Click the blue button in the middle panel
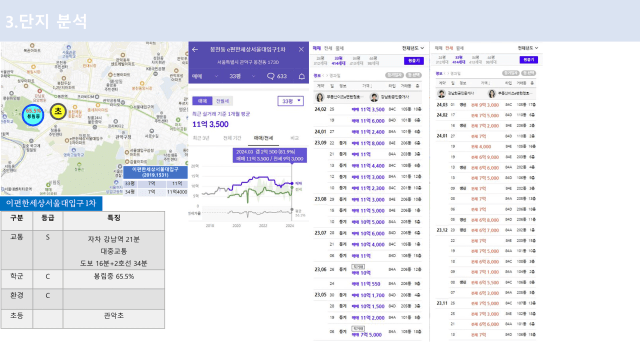The image size is (640, 360). 414,61
